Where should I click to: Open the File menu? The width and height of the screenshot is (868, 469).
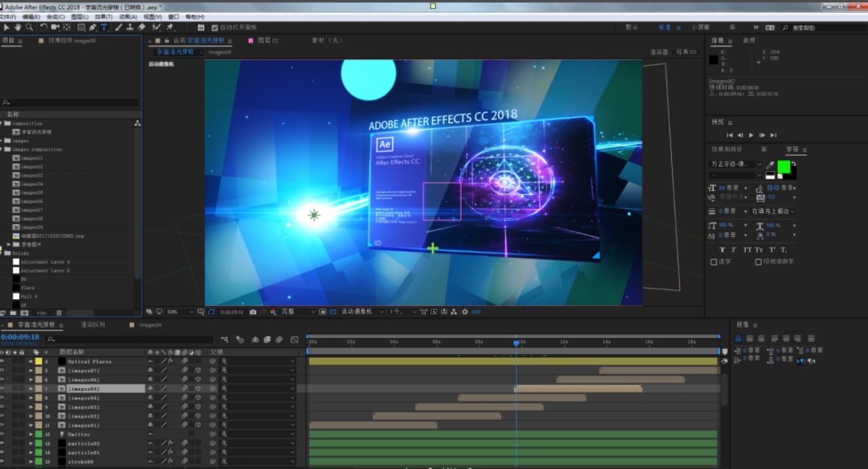coord(7,16)
